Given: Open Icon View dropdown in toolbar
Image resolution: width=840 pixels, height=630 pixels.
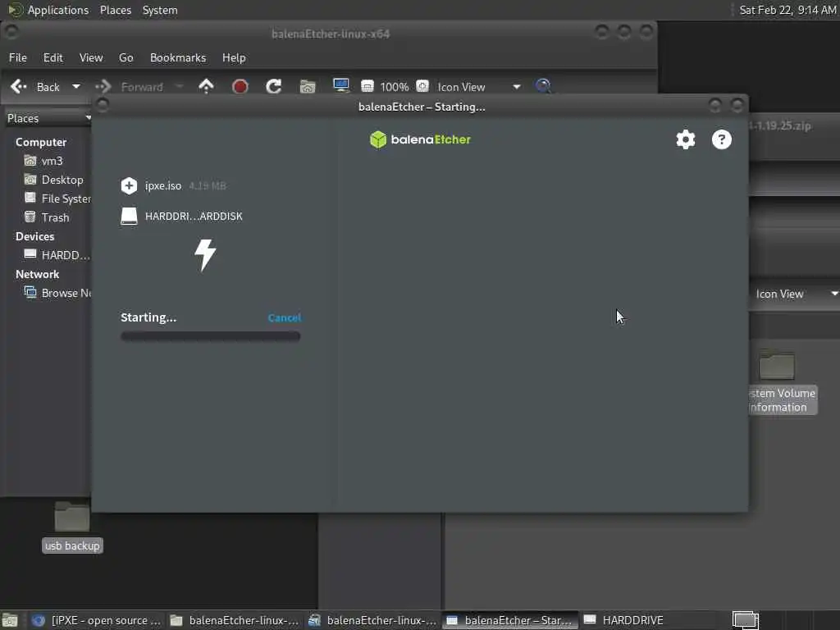Looking at the screenshot, I should coord(478,87).
